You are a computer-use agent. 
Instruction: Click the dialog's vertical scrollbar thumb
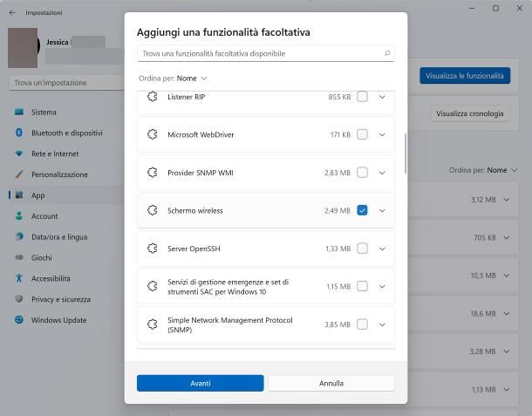pyautogui.click(x=406, y=153)
